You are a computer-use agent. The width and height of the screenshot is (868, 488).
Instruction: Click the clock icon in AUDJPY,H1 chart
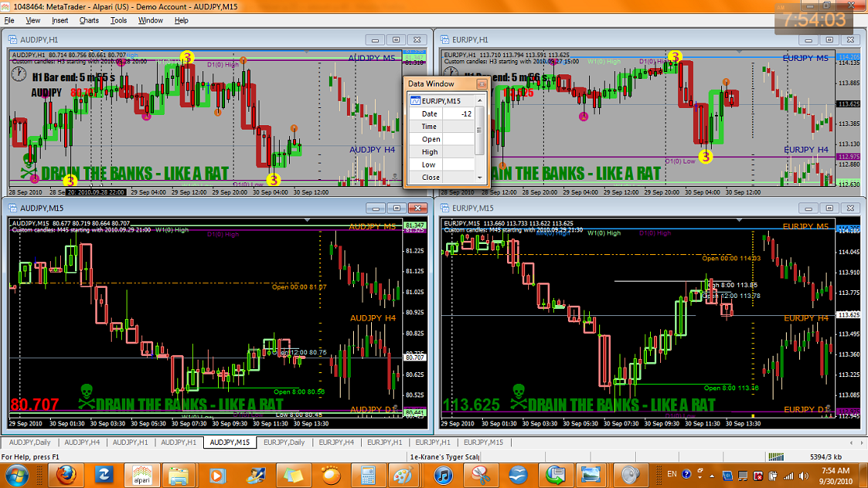(19, 74)
